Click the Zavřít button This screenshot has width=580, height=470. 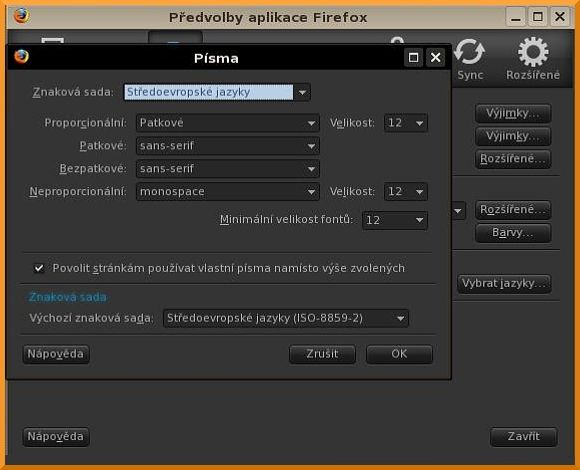[523, 436]
